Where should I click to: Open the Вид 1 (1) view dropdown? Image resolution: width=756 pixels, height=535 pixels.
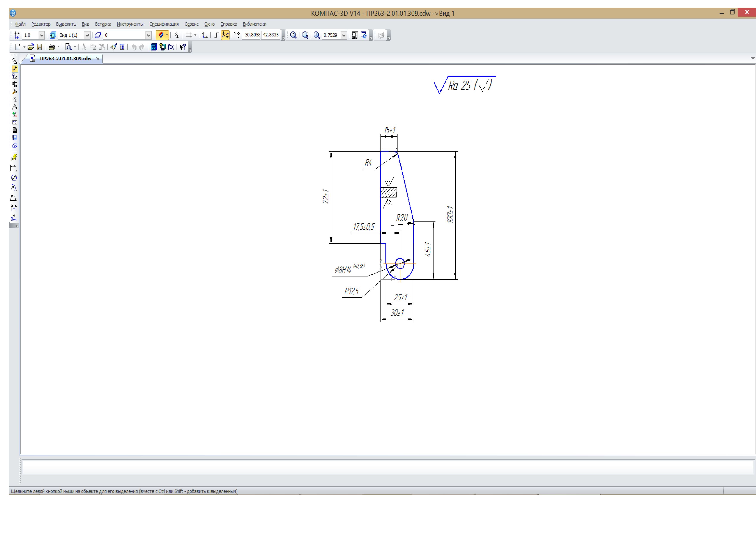(x=87, y=35)
